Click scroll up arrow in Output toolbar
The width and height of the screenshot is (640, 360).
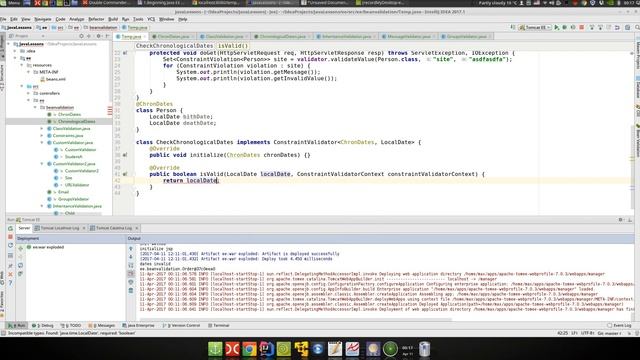pyautogui.click(x=131, y=249)
